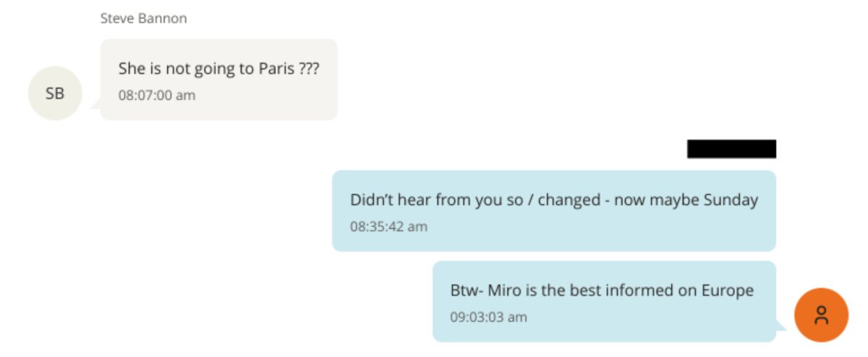Click the word 'Sunday' in second message
Image resolution: width=868 pixels, height=357 pixels.
coord(731,201)
